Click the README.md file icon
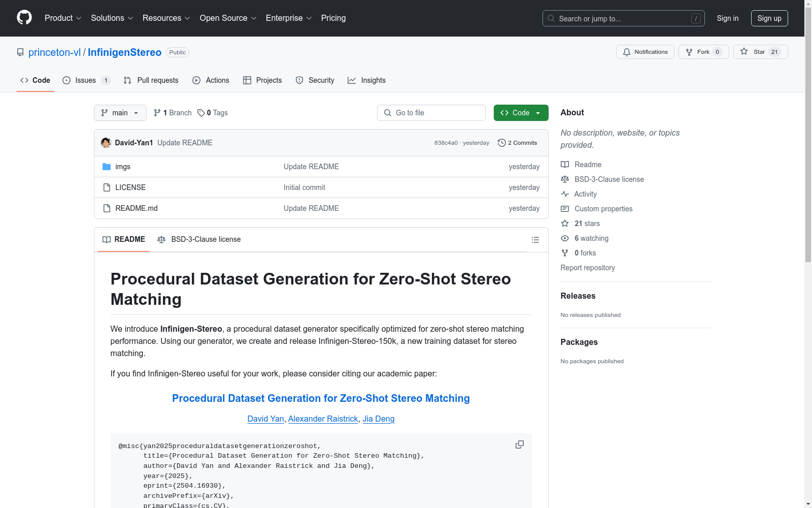Viewport: 812px width, 508px height. [x=107, y=208]
